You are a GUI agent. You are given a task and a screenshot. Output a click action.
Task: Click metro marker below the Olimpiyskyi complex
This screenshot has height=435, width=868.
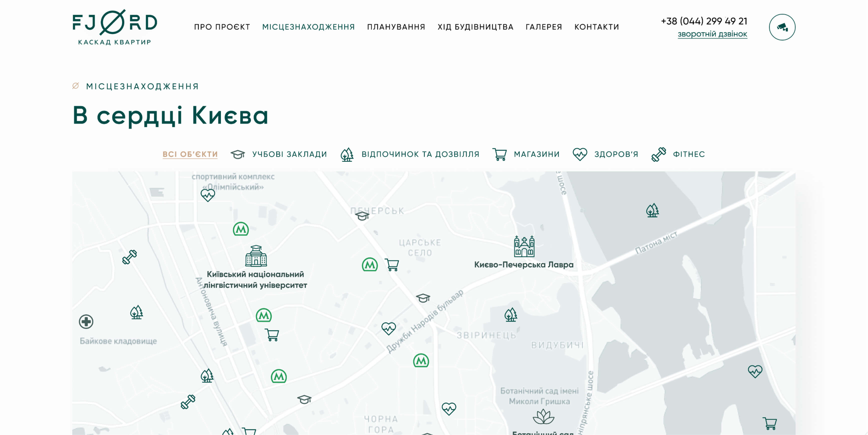coord(241,229)
